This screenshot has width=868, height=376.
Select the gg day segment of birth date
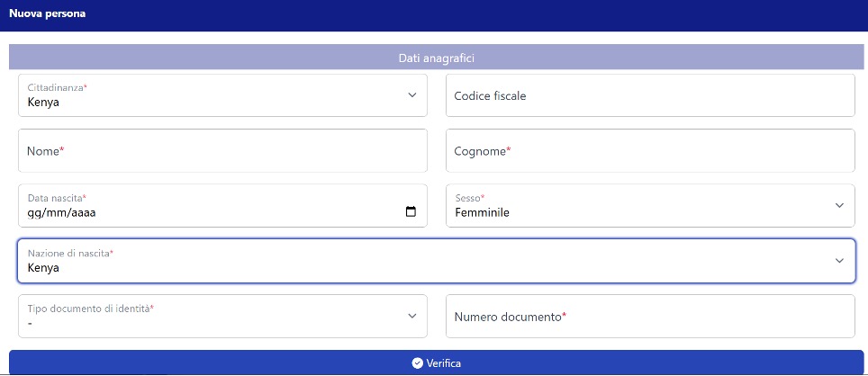(x=34, y=212)
